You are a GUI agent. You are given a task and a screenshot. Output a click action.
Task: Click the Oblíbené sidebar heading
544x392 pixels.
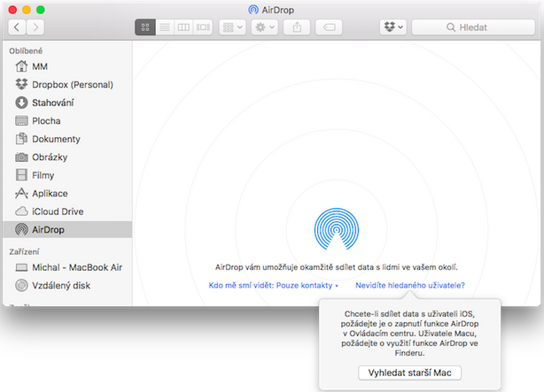point(26,51)
